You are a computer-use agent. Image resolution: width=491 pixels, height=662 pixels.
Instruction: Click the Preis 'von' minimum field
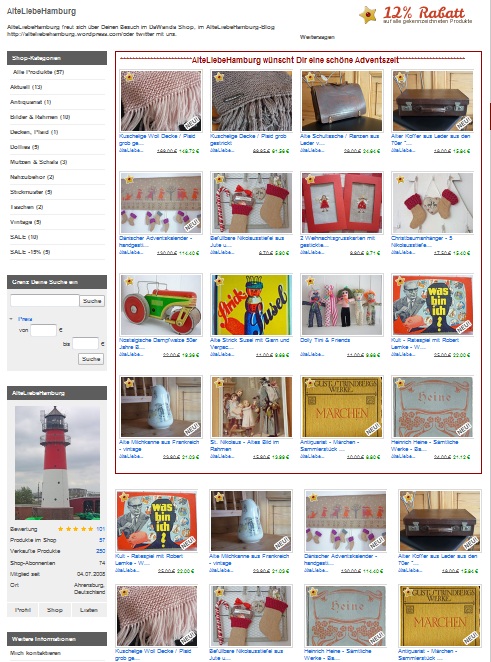43,330
